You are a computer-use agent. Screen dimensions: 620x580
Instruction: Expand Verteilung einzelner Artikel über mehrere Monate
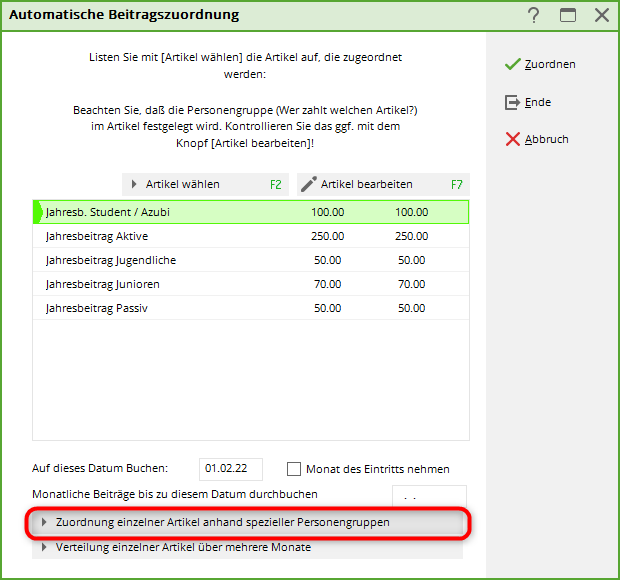click(x=183, y=547)
